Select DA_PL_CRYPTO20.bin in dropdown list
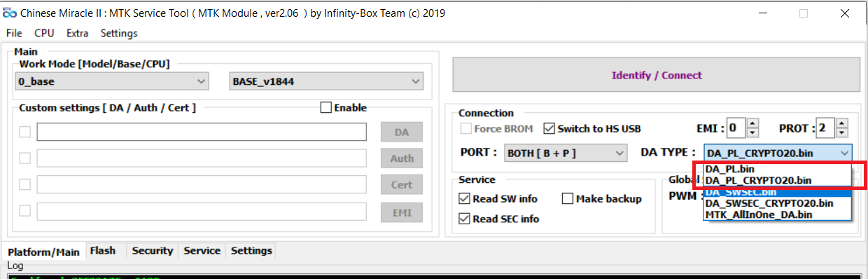 point(778,180)
